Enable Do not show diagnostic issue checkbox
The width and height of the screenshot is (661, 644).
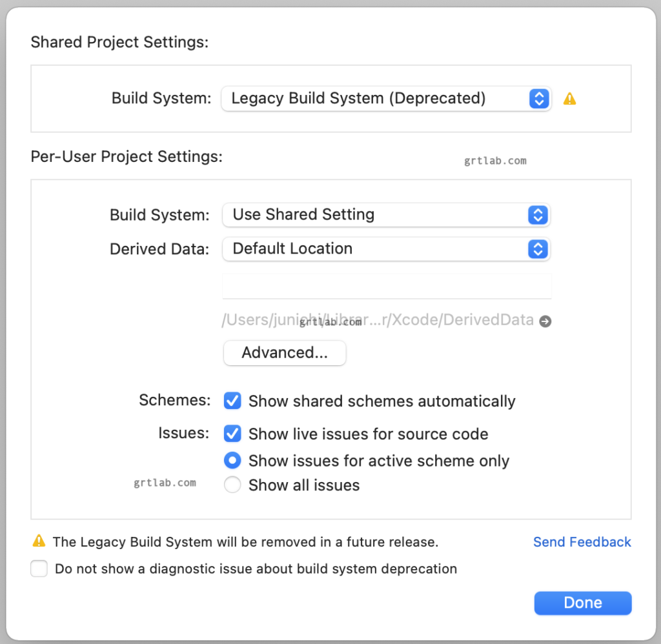(x=39, y=569)
